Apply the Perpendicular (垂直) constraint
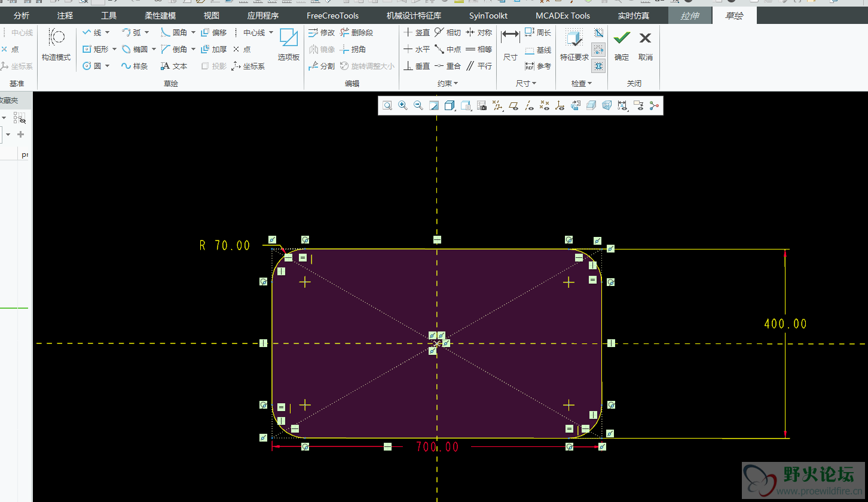868x502 pixels. [417, 66]
